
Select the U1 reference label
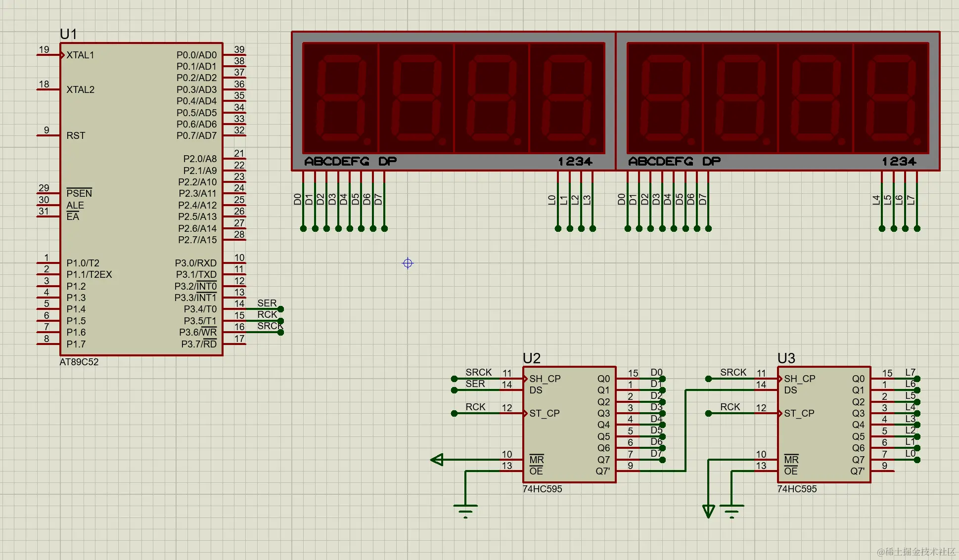(68, 34)
